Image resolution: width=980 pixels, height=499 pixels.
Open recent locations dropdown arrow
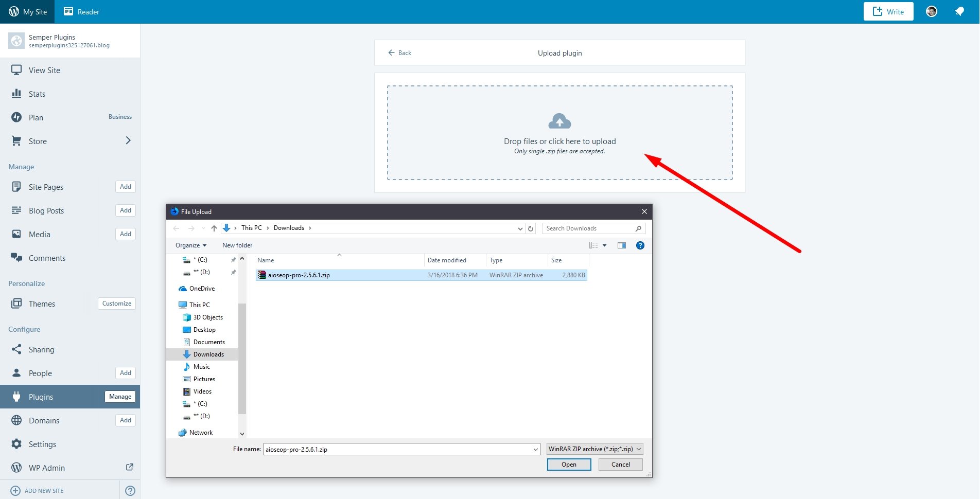203,228
